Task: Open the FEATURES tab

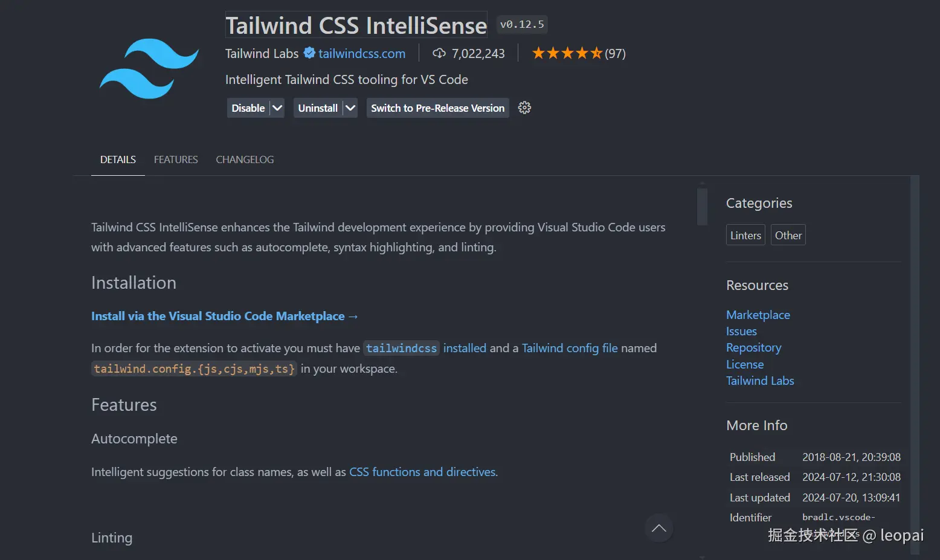Action: click(176, 159)
